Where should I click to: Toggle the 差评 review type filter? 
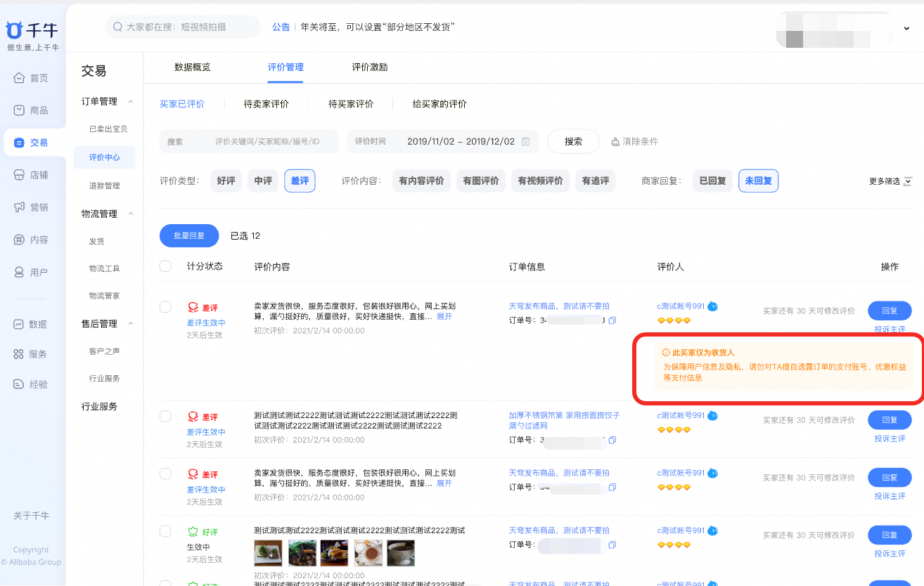300,181
